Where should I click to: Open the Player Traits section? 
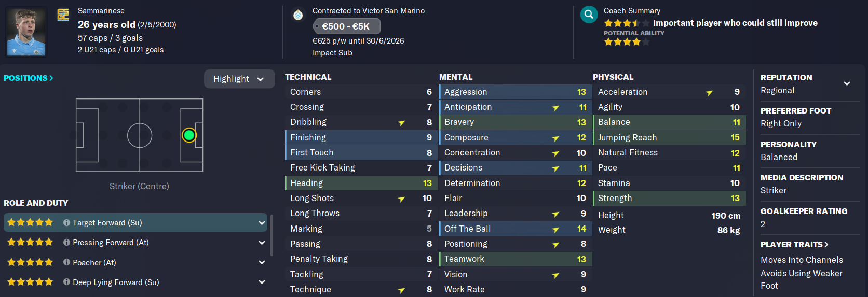coord(794,244)
